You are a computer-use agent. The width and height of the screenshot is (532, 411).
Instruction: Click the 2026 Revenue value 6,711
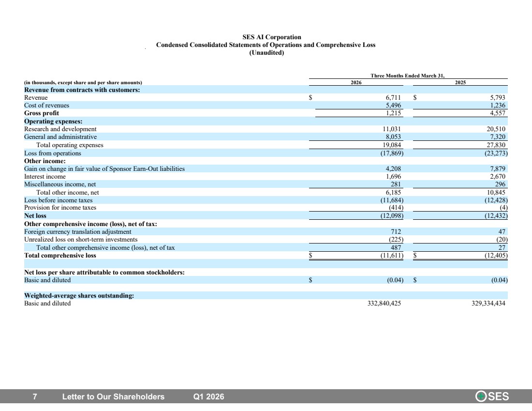tap(393, 97)
